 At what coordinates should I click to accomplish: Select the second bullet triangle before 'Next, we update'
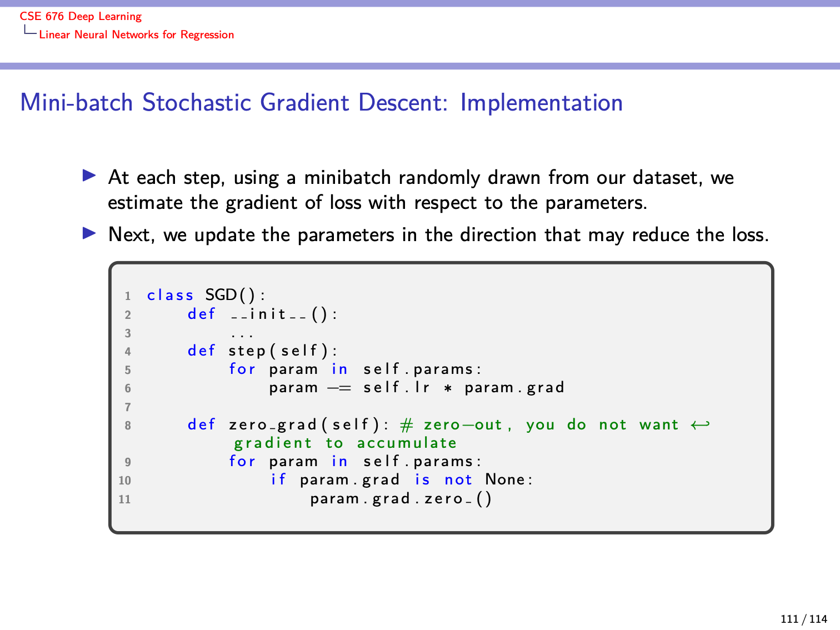point(89,233)
